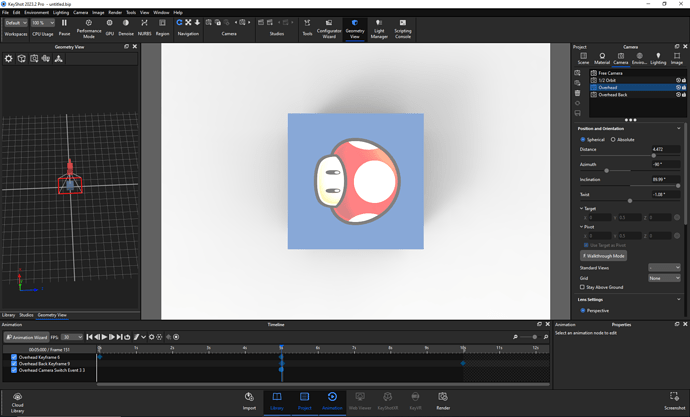Toggle Overhead Back Keyframe 9 checkbox
This screenshot has width=690, height=417.
[x=14, y=364]
